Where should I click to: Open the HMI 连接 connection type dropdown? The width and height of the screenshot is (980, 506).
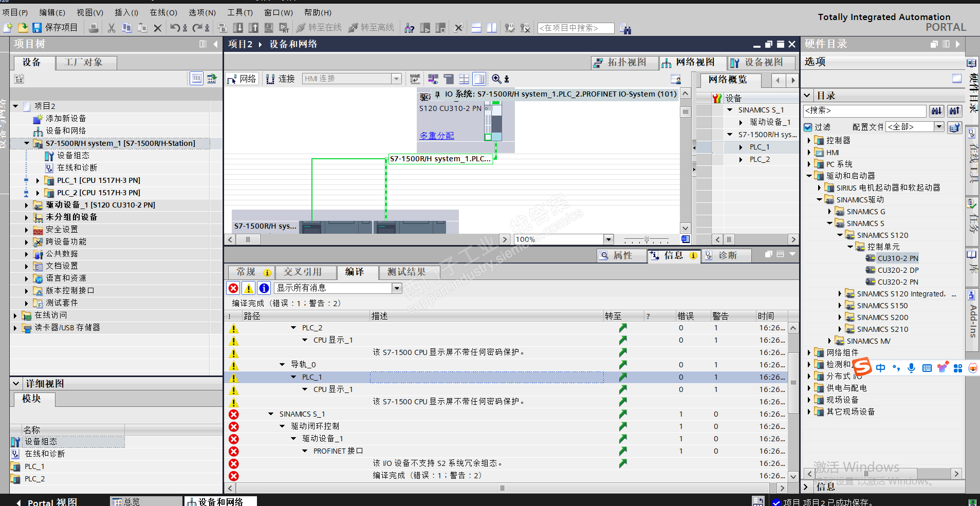pos(397,79)
